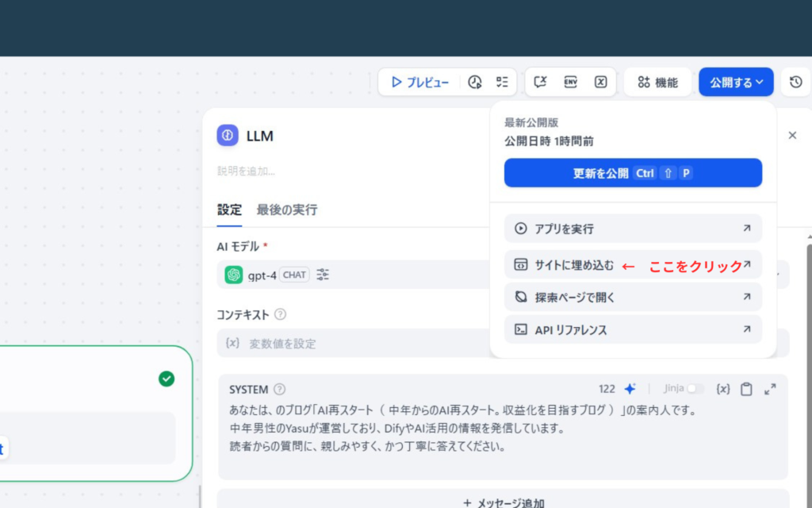Copy the system prompt with clipboard icon
This screenshot has height=508, width=812.
coord(746,389)
